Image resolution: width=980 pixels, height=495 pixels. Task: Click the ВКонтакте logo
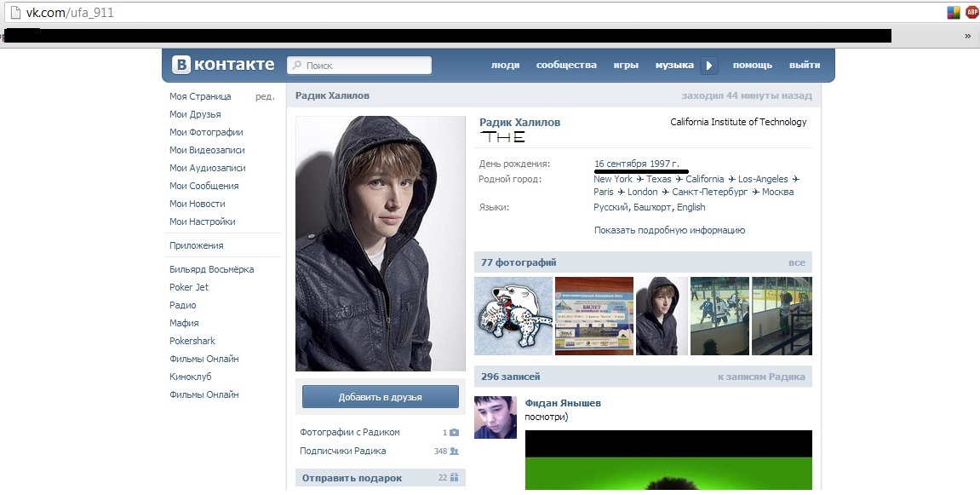click(x=223, y=65)
